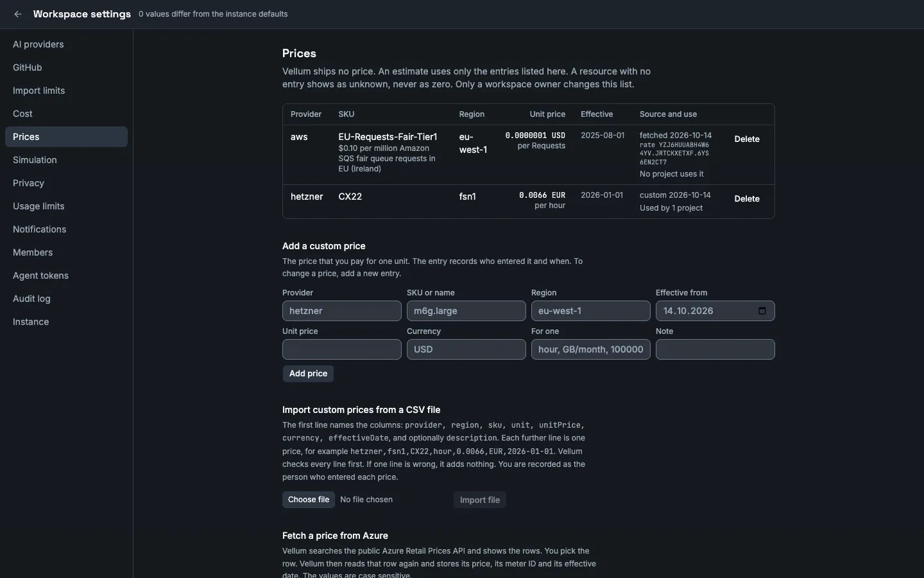The width and height of the screenshot is (924, 578).
Task: Focus the Provider input field
Action: pos(342,311)
